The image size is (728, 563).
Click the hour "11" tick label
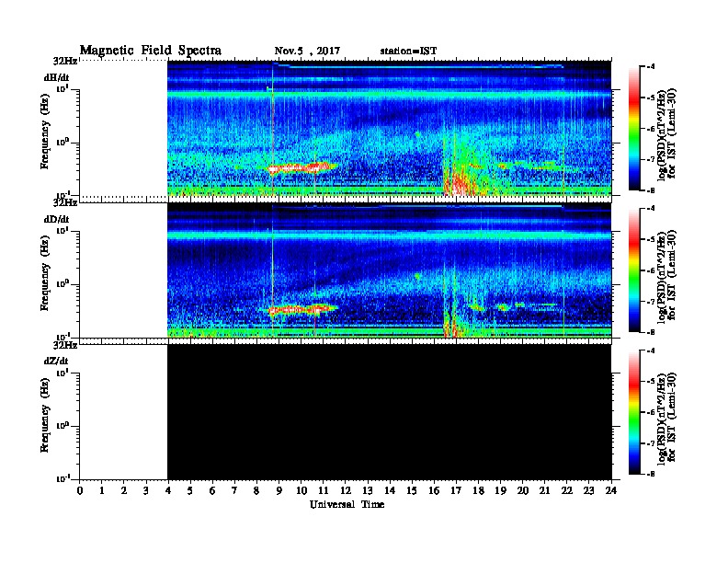[x=324, y=490]
